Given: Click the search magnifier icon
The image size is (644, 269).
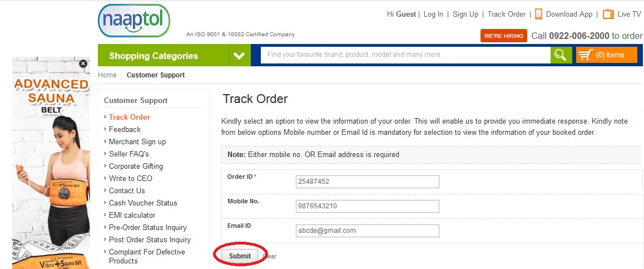Looking at the screenshot, I should click(561, 55).
